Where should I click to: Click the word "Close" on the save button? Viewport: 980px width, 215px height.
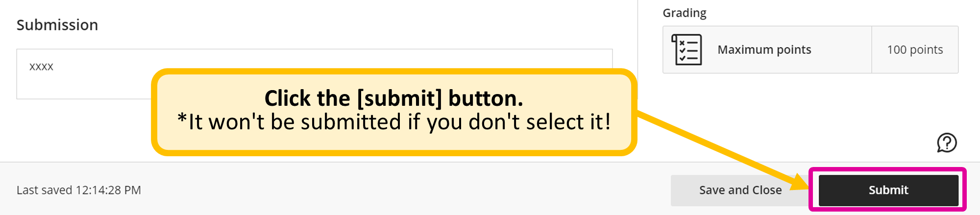(767, 190)
